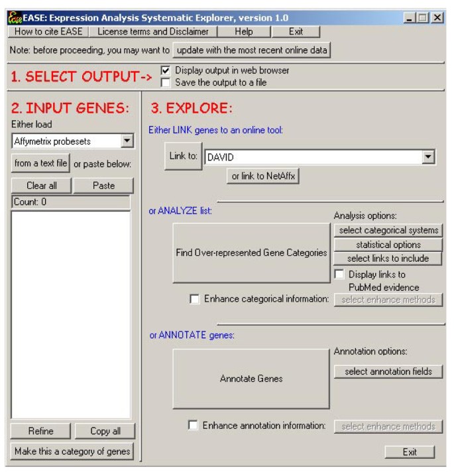Tick 'Enhance annotation information' checkbox
Image resolution: width=454 pixels, height=476 pixels.
tap(193, 426)
